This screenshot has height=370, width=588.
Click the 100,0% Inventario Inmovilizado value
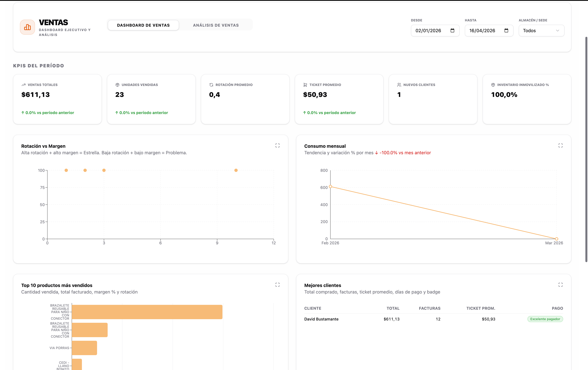(x=504, y=95)
